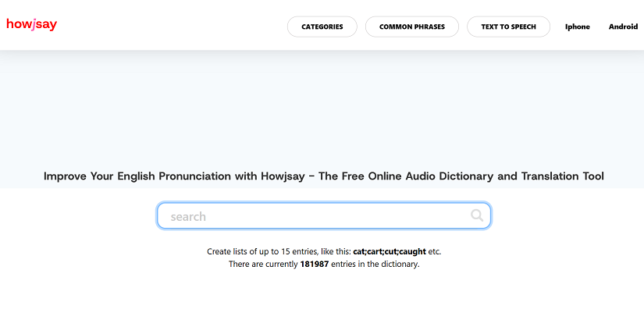Click the Improve Your English Pronunciation heading
Image resolution: width=644 pixels, height=316 pixels.
point(324,176)
